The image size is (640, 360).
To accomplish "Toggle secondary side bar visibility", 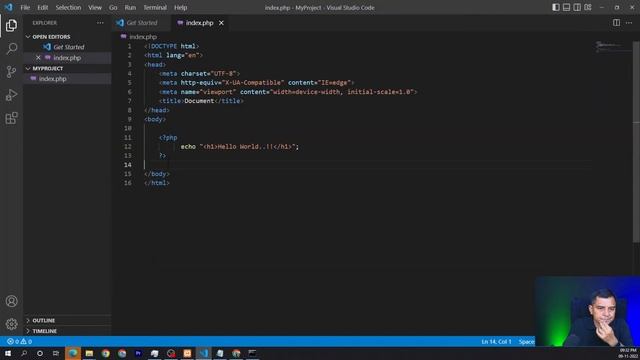I will pyautogui.click(x=577, y=7).
